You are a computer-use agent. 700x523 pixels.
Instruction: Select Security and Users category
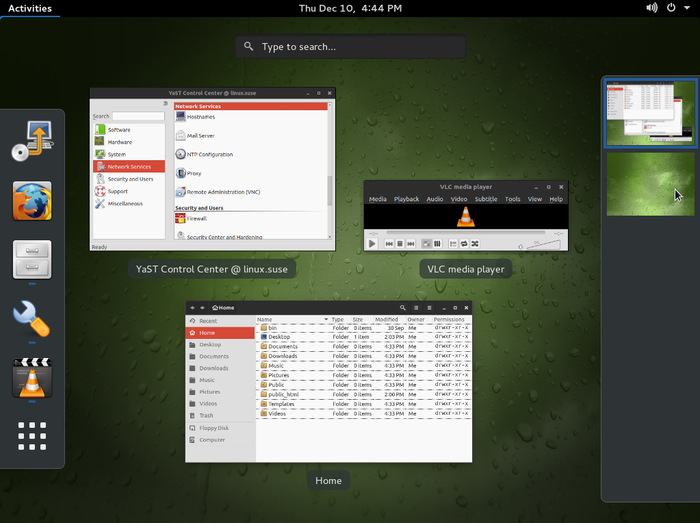[131, 178]
